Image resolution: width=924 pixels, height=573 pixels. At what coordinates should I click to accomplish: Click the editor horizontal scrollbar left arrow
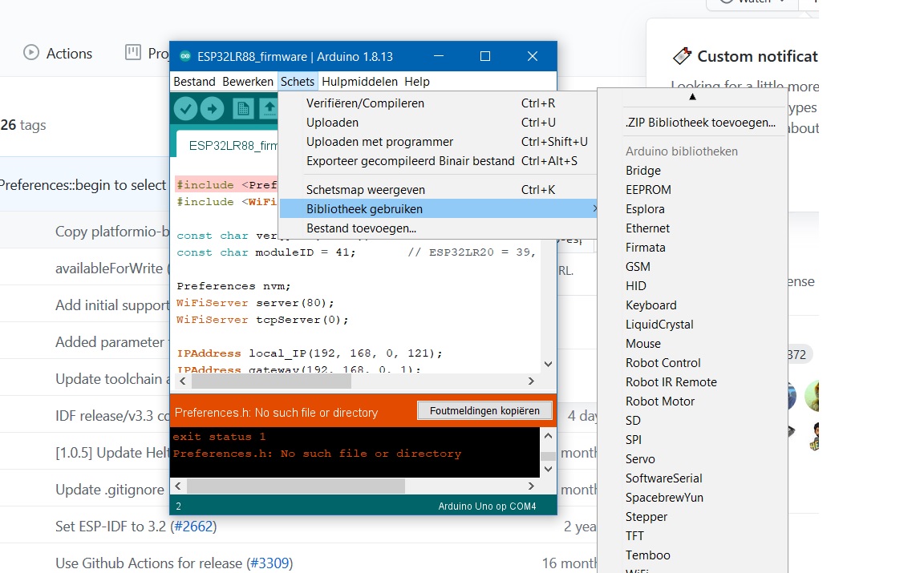pos(183,381)
